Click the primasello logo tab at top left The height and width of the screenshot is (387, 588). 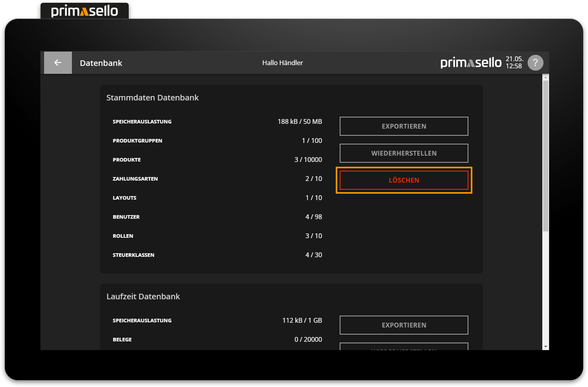pos(85,11)
